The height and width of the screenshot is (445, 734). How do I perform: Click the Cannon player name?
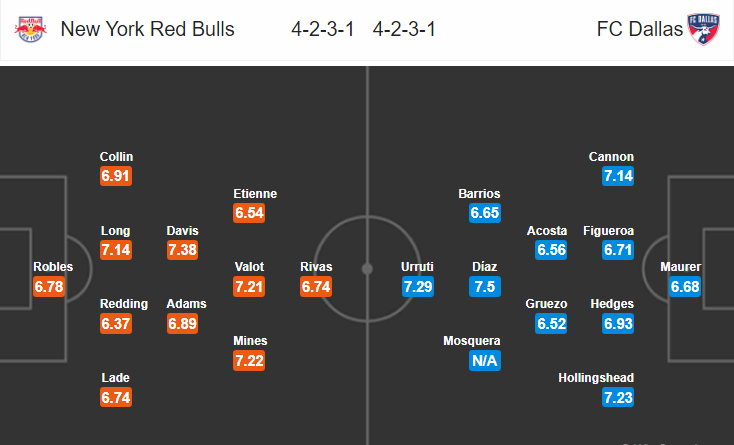pos(611,157)
